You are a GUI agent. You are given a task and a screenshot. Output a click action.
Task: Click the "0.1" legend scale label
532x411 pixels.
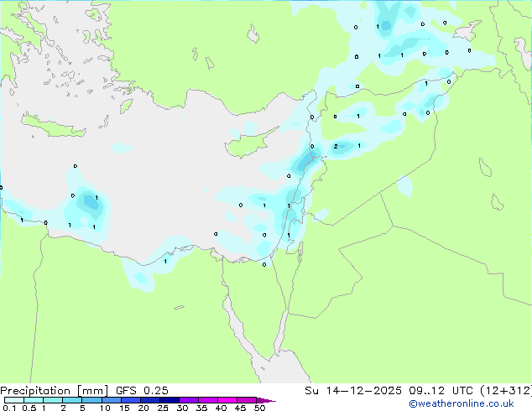[9, 408]
